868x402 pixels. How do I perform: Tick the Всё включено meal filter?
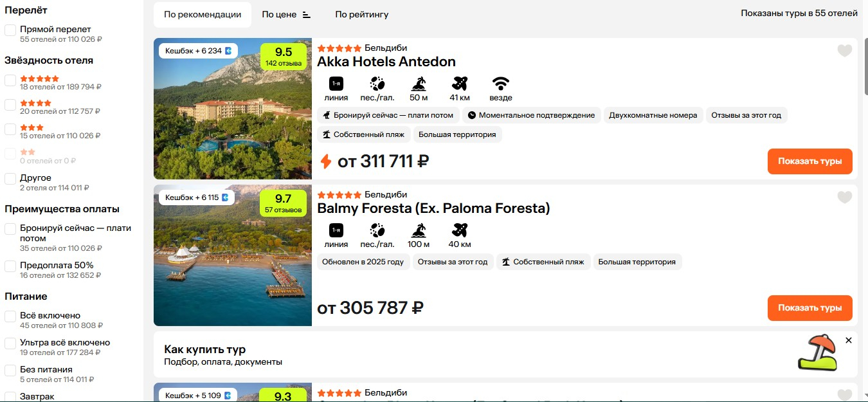(x=10, y=316)
